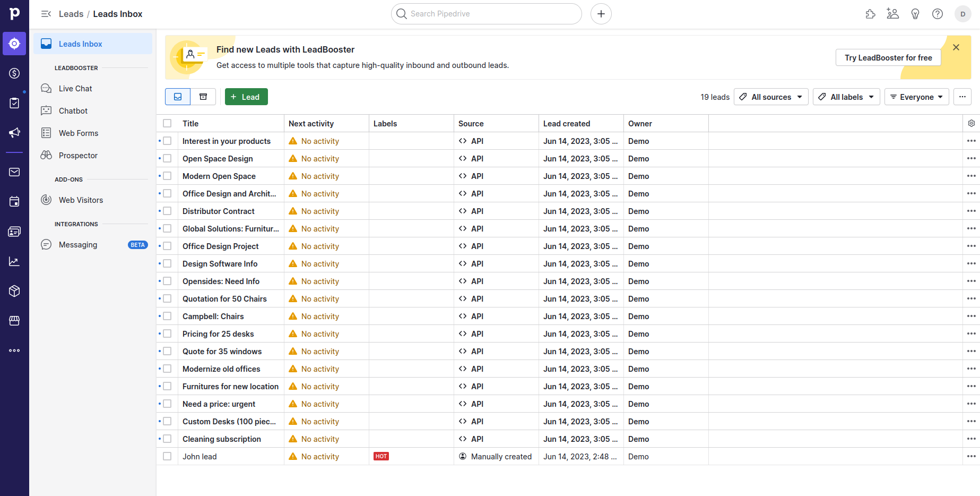This screenshot has height=496, width=980.
Task: Open the quick add plus button
Action: tap(601, 14)
